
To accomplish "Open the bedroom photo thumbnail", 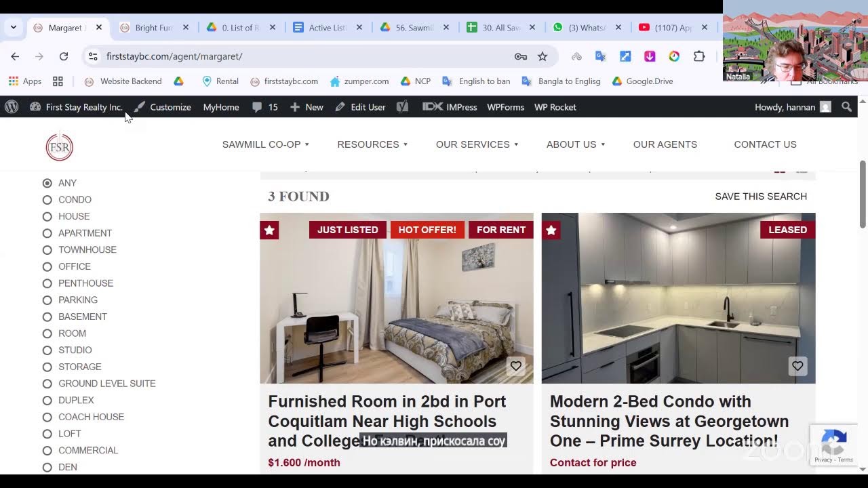I will coord(397,298).
